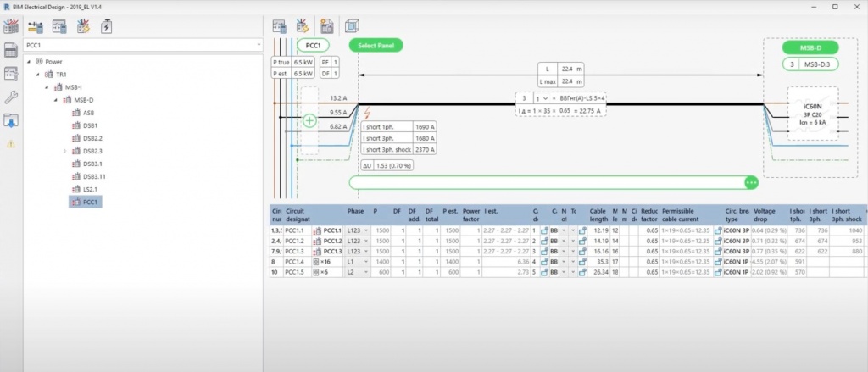The height and width of the screenshot is (372, 868).
Task: Click the 4.55 (2.07 %) voltage drop cell
Action: [770, 261]
